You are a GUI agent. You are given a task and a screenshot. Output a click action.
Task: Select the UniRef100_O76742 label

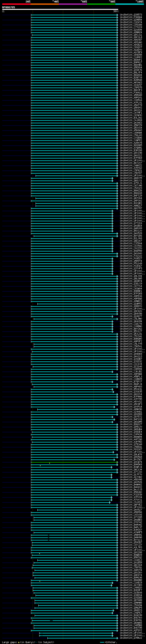(x=131, y=522)
